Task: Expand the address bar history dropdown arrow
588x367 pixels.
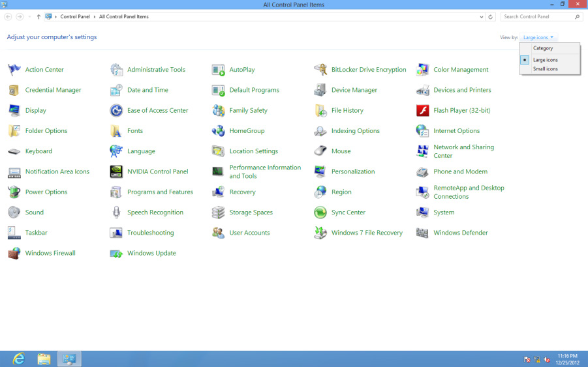Action: (x=482, y=17)
